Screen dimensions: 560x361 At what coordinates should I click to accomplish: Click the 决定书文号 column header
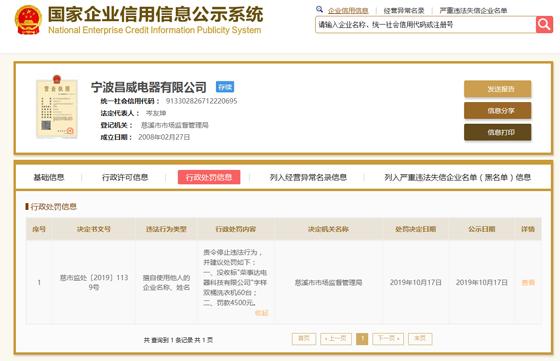point(94,229)
